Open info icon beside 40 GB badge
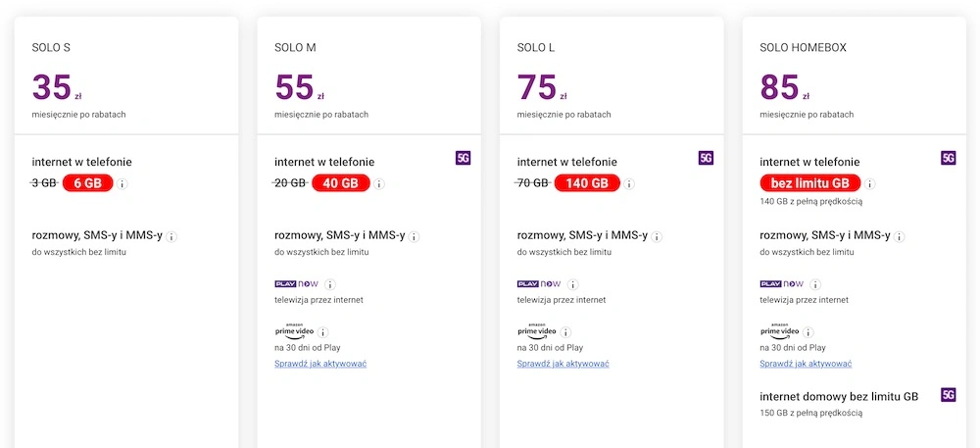 (x=379, y=184)
